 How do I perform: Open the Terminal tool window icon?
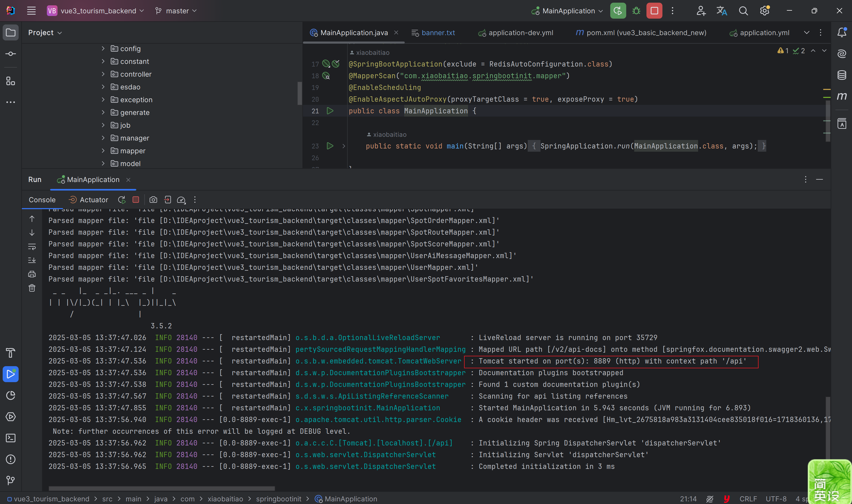[x=11, y=438]
